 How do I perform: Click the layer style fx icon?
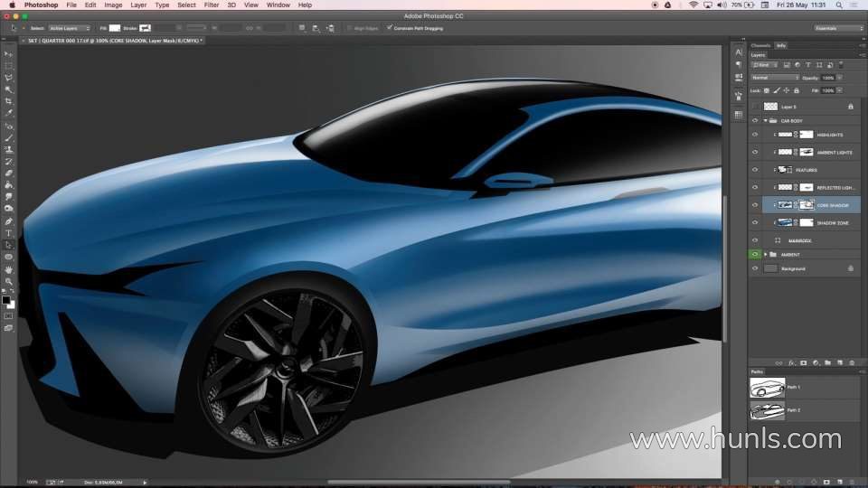[x=791, y=362]
